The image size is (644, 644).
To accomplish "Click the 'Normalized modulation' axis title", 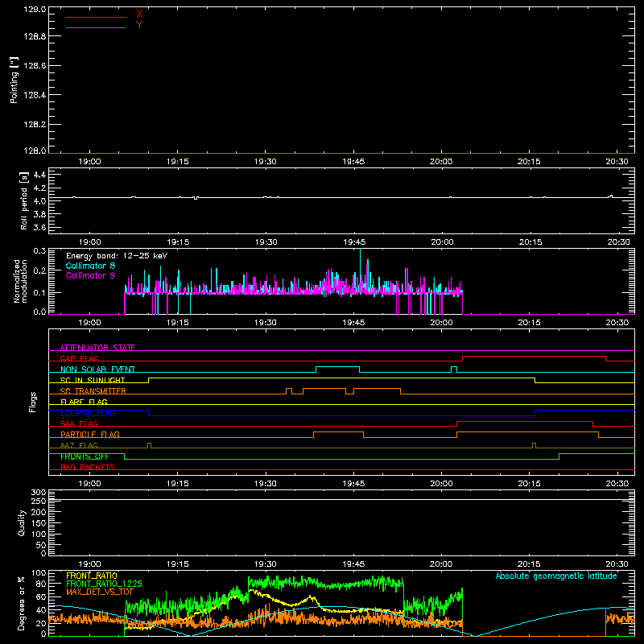I will [20, 281].
